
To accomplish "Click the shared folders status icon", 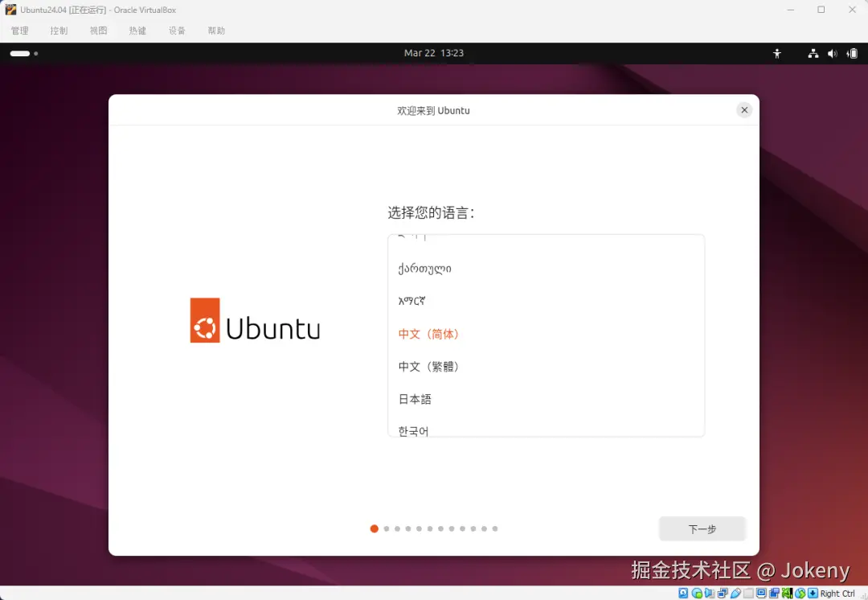I will 748,594.
